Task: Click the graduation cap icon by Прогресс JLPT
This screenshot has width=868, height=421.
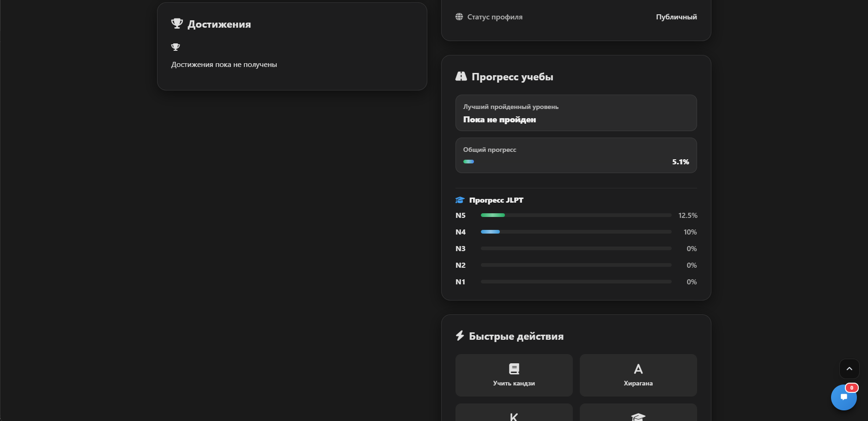Action: (460, 200)
